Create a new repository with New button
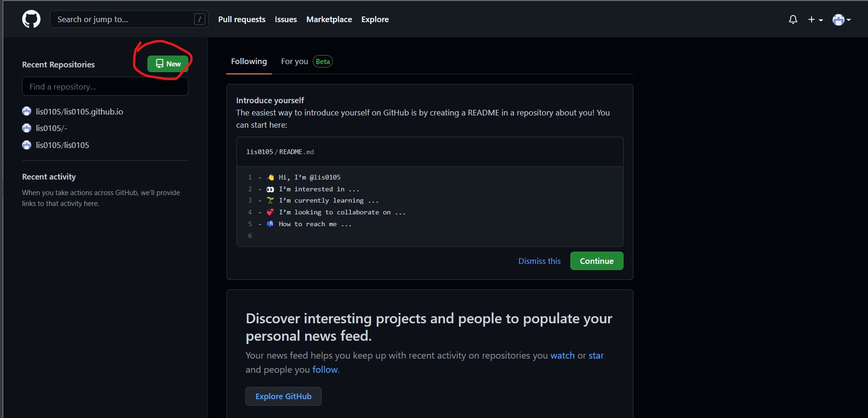 168,64
